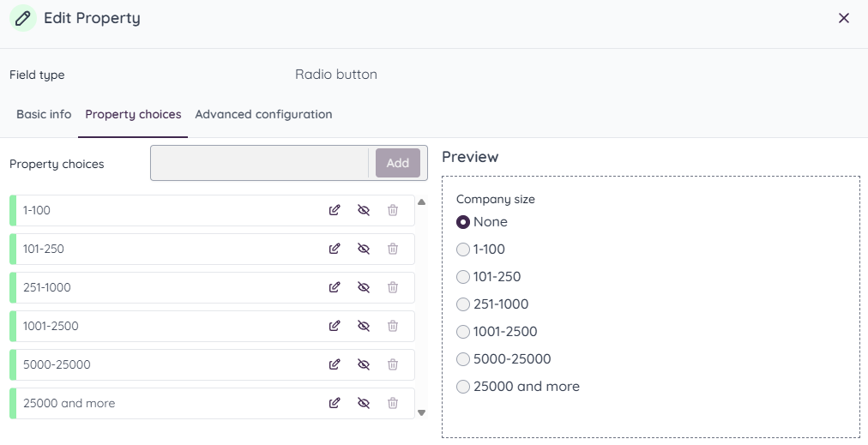Screen dimensions: 868x445
Task: Click the 5000-25000 choice row text
Action: 57,364
